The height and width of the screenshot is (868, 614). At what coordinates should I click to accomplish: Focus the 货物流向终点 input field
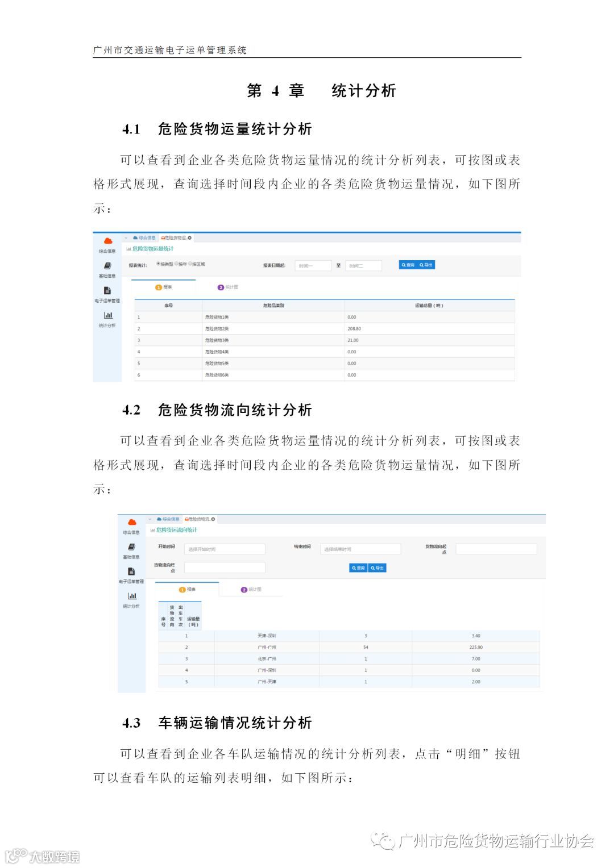pyautogui.click(x=225, y=567)
